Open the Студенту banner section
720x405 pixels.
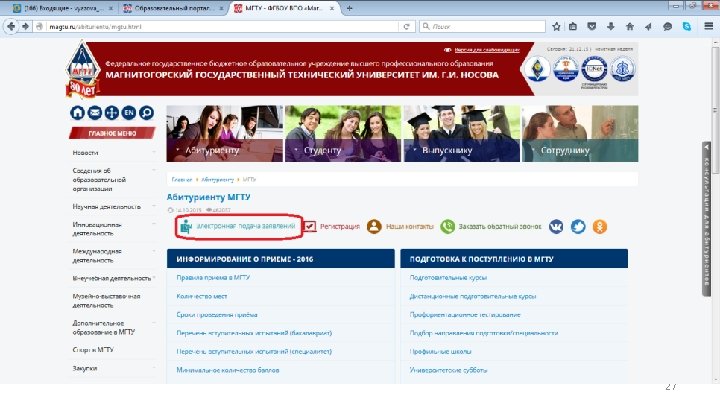[343, 134]
